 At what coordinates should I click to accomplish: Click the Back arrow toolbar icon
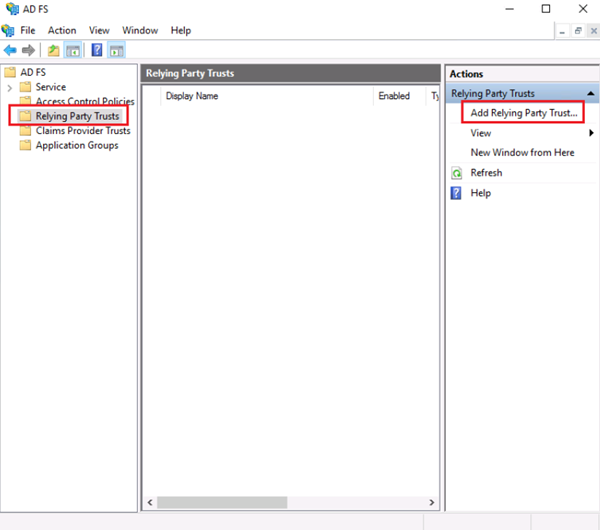pos(10,50)
